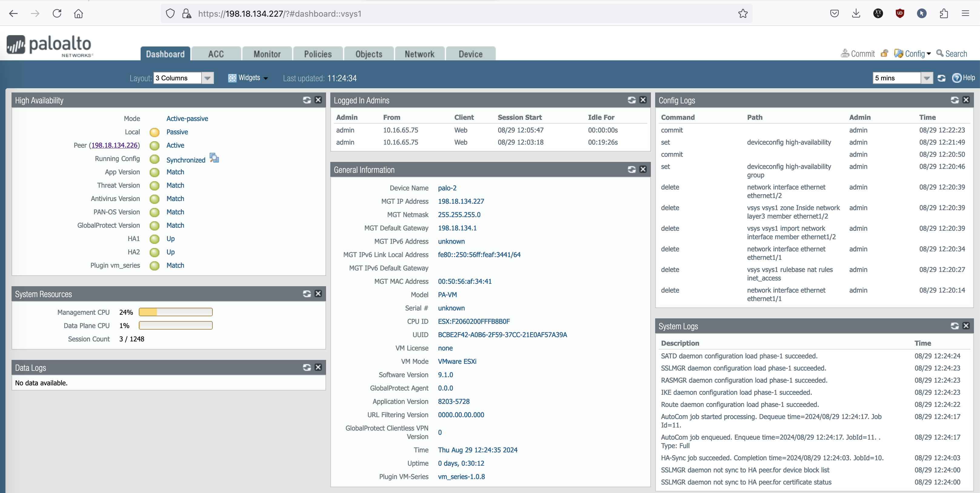Screen dimensions: 980x493
Task: Close the General Information widget
Action: tap(643, 169)
